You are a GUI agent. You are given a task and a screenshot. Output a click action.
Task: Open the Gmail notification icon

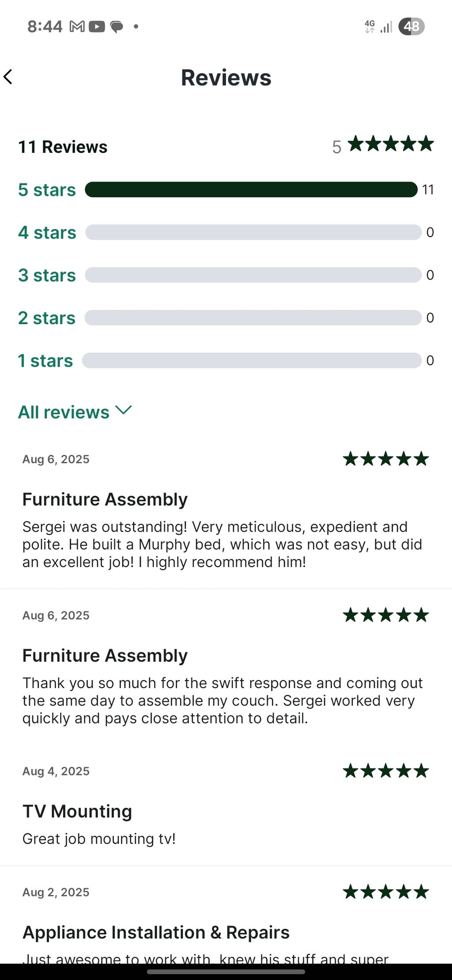pos(77,27)
